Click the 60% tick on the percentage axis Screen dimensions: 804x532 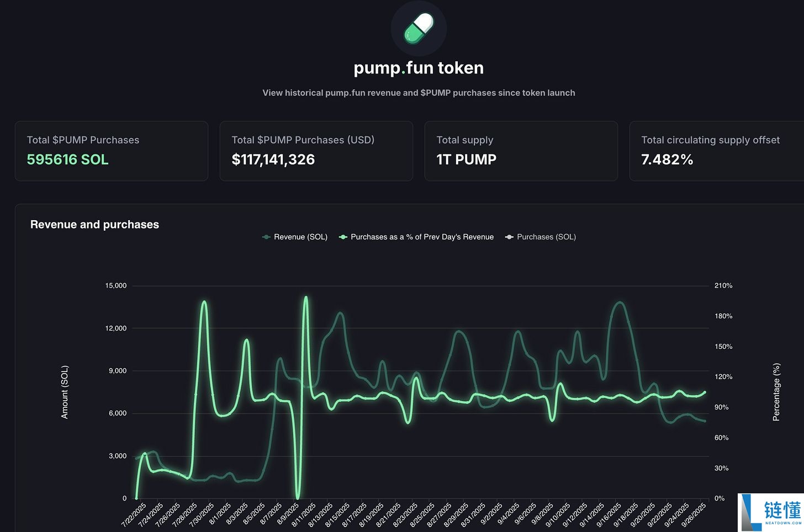[x=722, y=438]
